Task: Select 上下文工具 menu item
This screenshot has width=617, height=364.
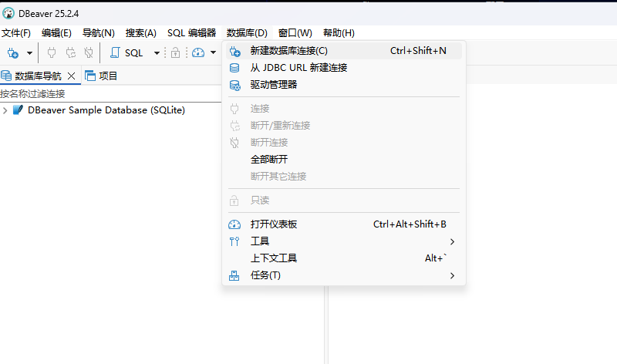Action: coord(344,258)
